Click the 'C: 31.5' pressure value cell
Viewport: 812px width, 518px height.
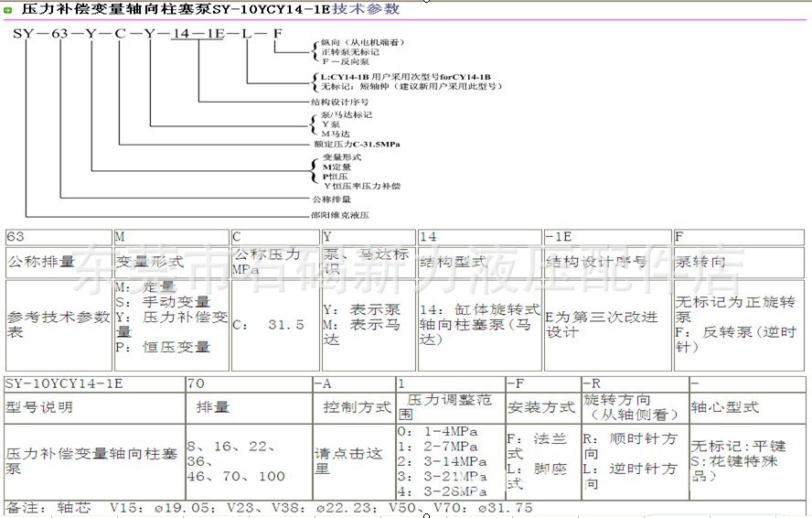point(275,325)
